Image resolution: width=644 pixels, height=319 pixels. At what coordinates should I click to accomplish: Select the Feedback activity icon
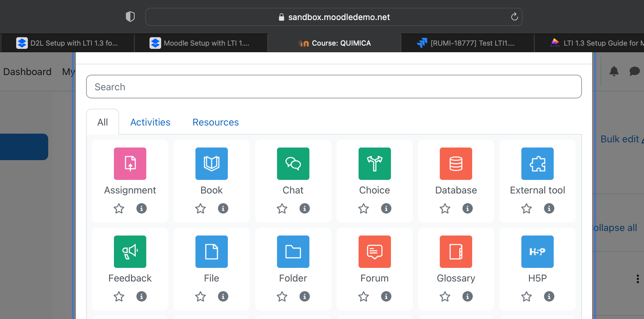click(x=130, y=252)
